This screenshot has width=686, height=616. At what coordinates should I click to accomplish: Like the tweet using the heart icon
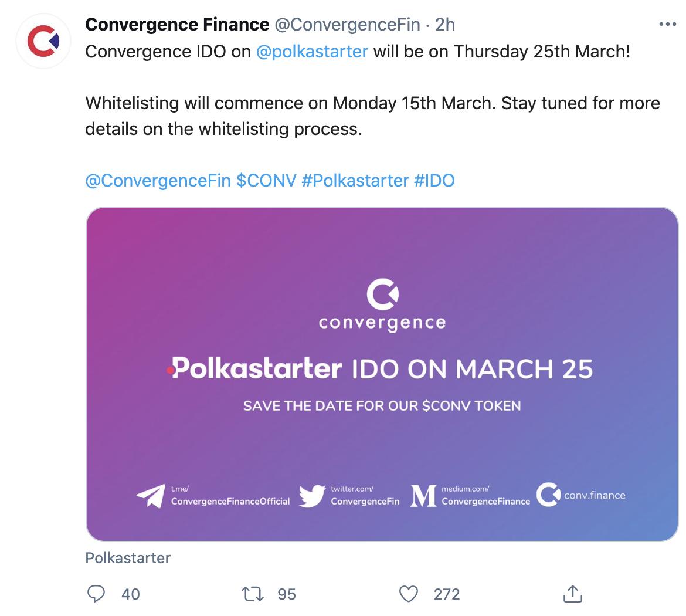coord(410,594)
